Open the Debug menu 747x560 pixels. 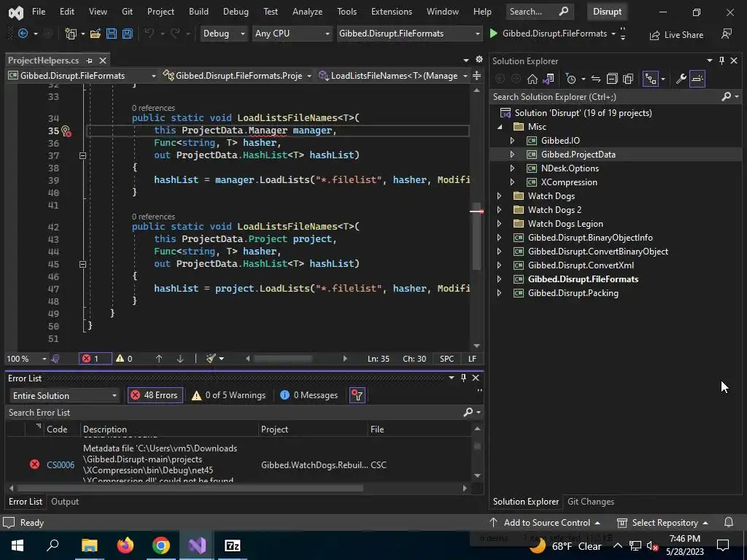point(236,12)
